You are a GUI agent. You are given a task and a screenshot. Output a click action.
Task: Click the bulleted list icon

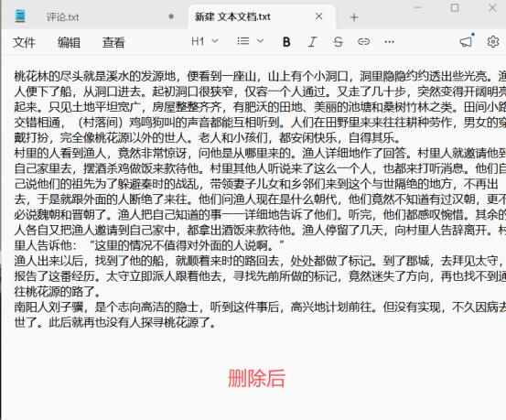(243, 41)
